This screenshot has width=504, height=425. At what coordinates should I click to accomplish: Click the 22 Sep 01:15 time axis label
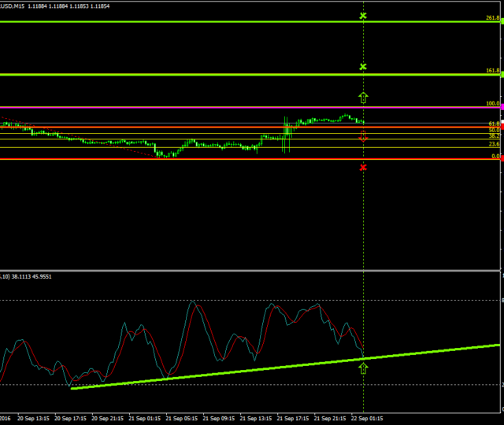pyautogui.click(x=367, y=418)
